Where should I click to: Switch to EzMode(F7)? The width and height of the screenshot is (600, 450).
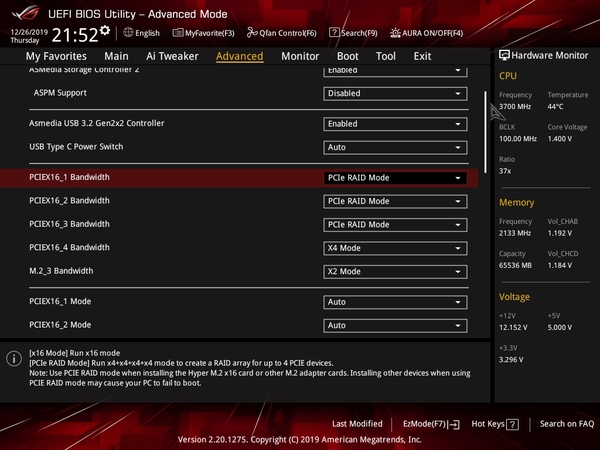coord(431,424)
